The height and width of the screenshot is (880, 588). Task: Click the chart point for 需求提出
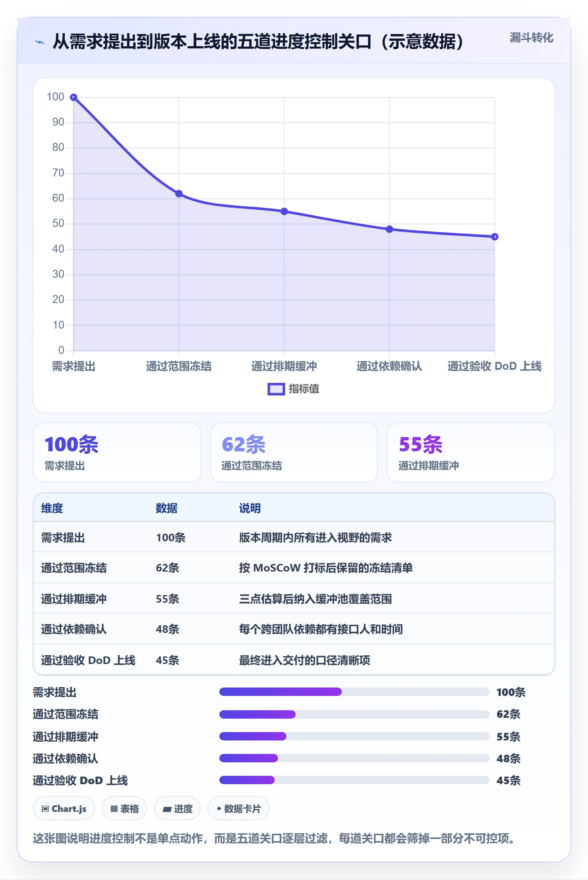pyautogui.click(x=73, y=97)
